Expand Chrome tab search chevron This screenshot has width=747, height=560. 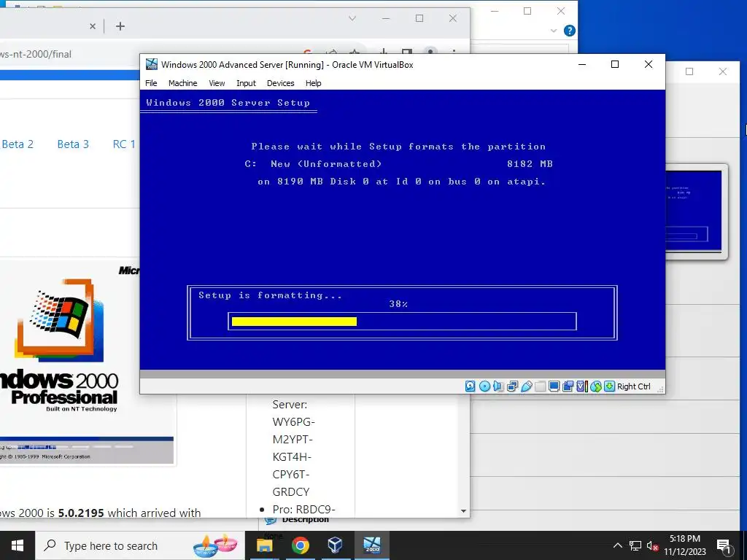[x=352, y=18]
